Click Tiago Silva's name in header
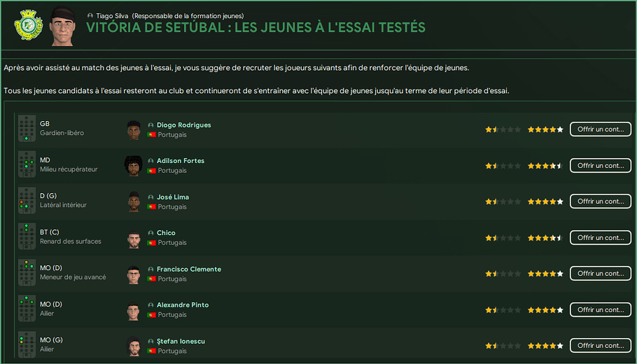Screen dimensions: 637x364 [113, 15]
